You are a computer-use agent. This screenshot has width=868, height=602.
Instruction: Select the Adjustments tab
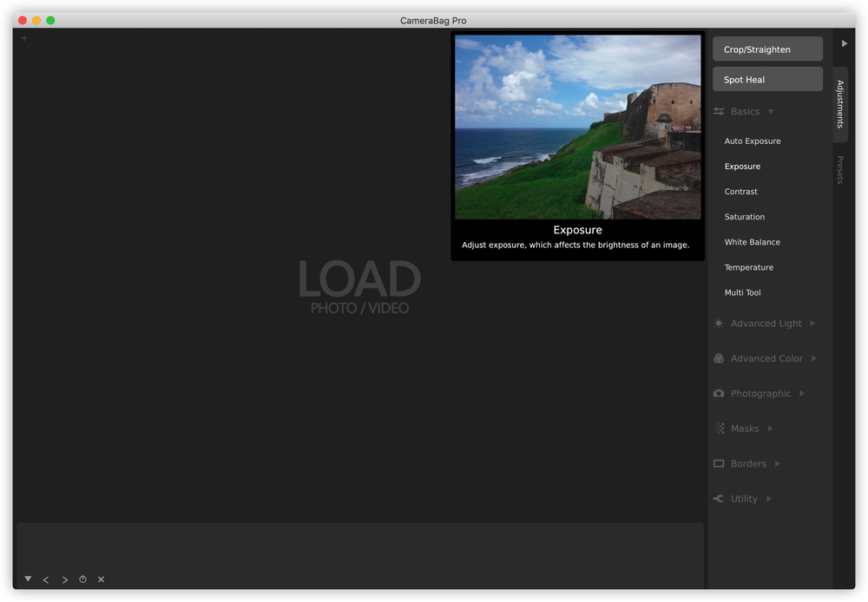coord(840,104)
